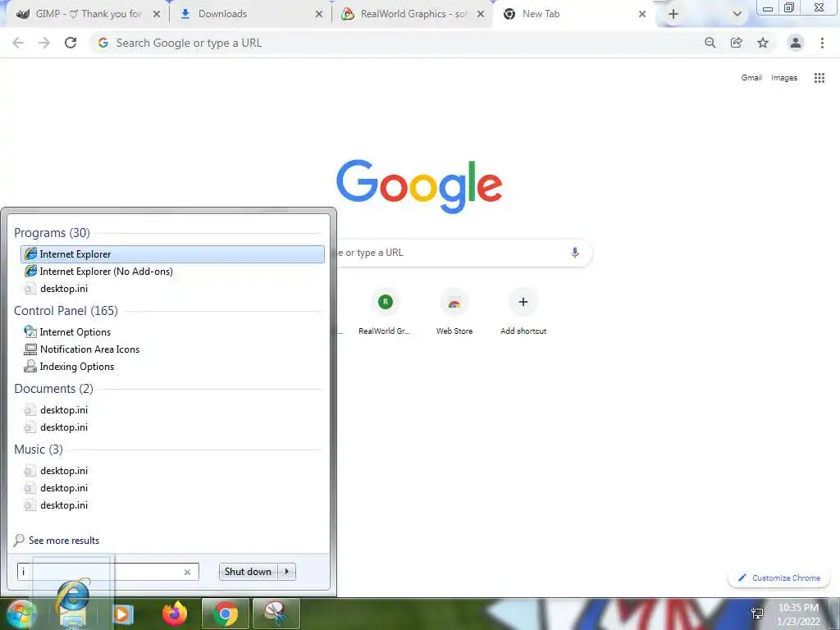The height and width of the screenshot is (630, 840).
Task: Reload the page in Chrome
Action: point(71,43)
